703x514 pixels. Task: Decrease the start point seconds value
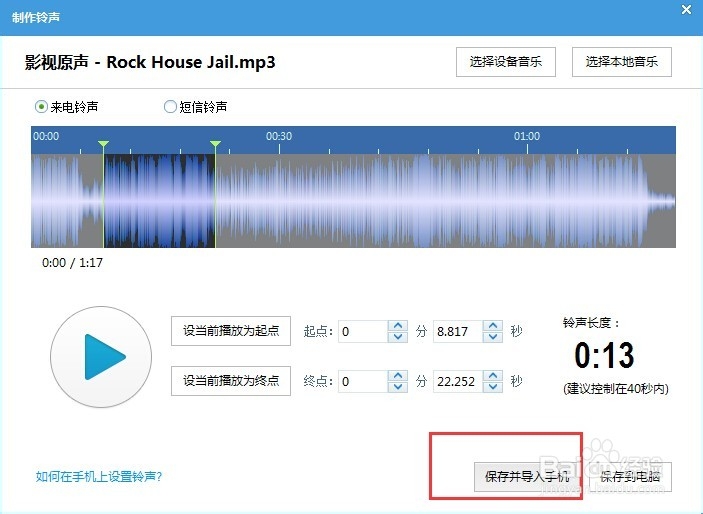coord(493,337)
